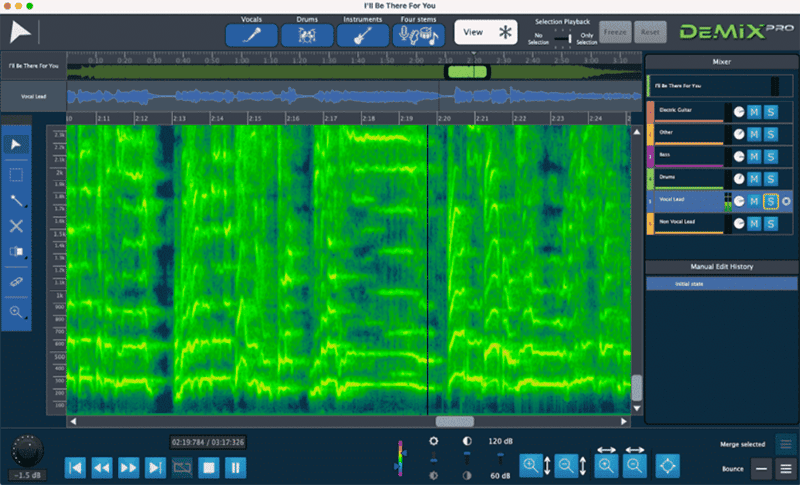The height and width of the screenshot is (485, 800).
Task: Click the chain link tool
Action: pos(16,282)
